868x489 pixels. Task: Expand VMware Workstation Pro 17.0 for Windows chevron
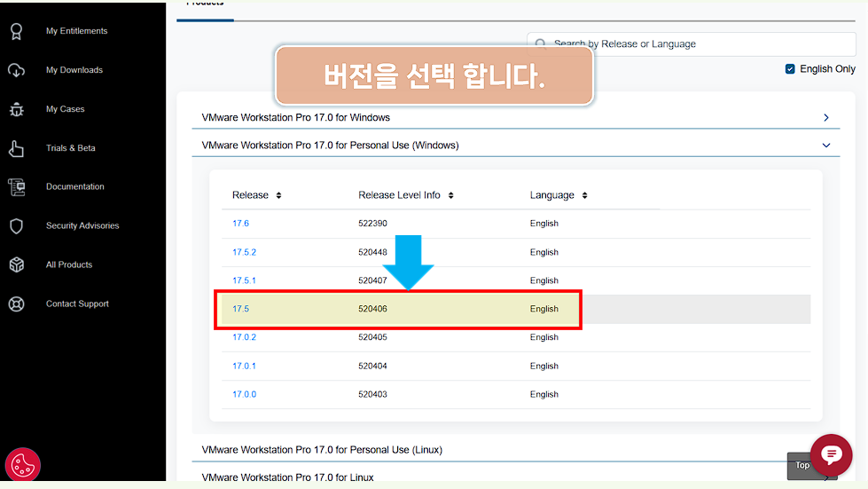pyautogui.click(x=826, y=117)
